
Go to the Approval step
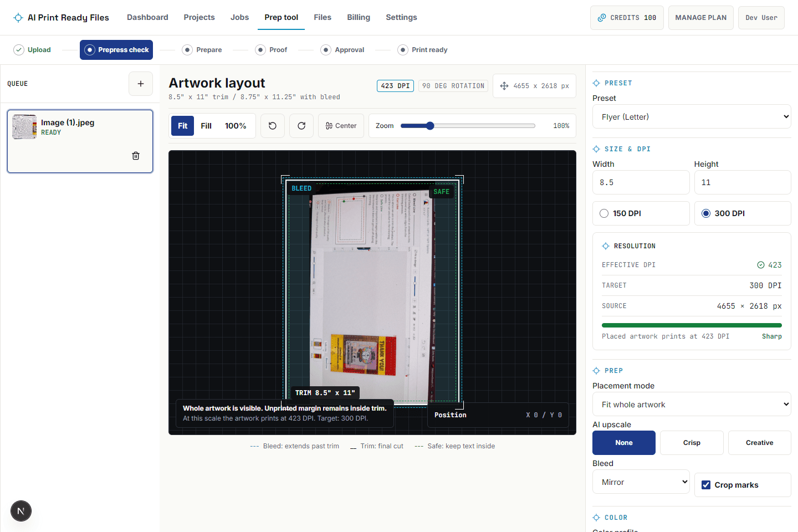click(343, 50)
